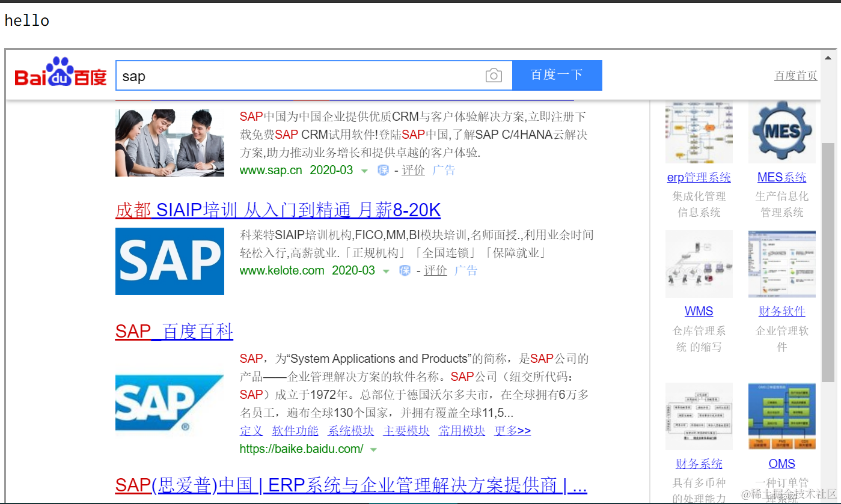
Task: Click the Baidu logo
Action: (x=61, y=73)
